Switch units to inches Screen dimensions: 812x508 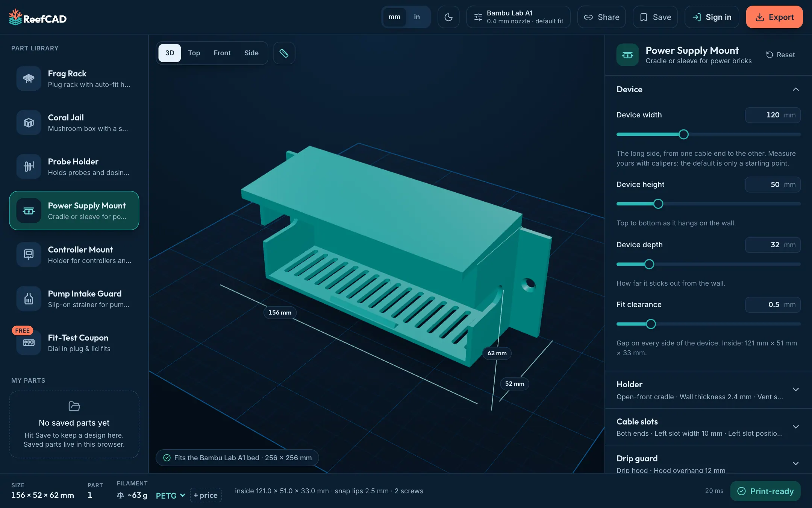click(x=417, y=17)
